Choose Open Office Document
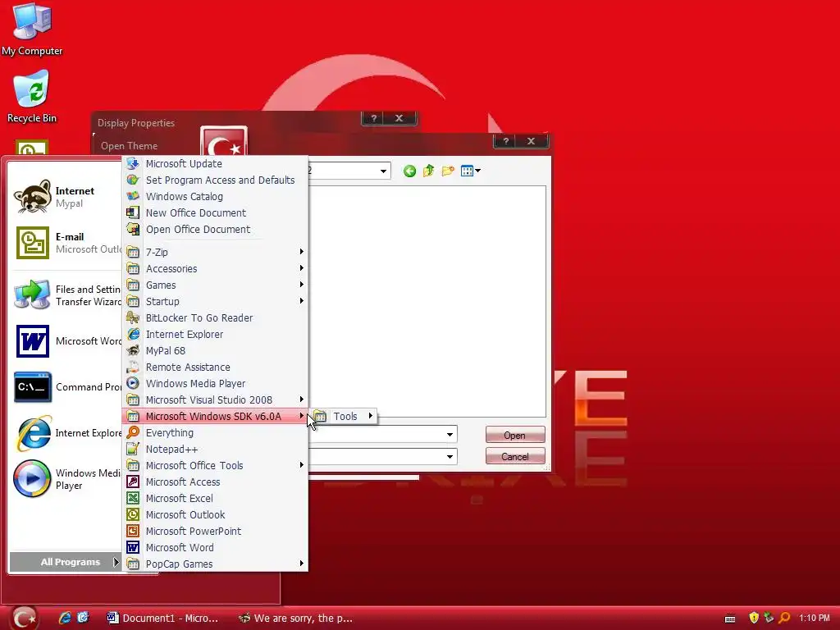The width and height of the screenshot is (840, 630). (x=216, y=230)
